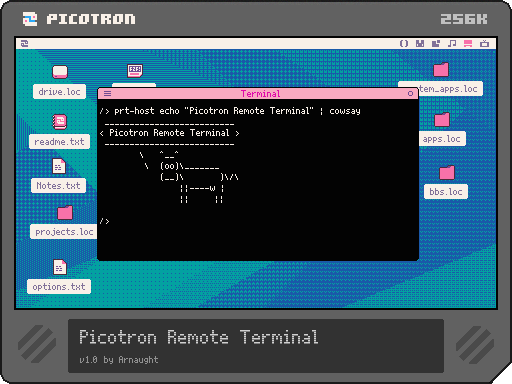Viewport: 512px width, 384px height.
Task: Open the bbs.loc folder icon
Action: (447, 172)
